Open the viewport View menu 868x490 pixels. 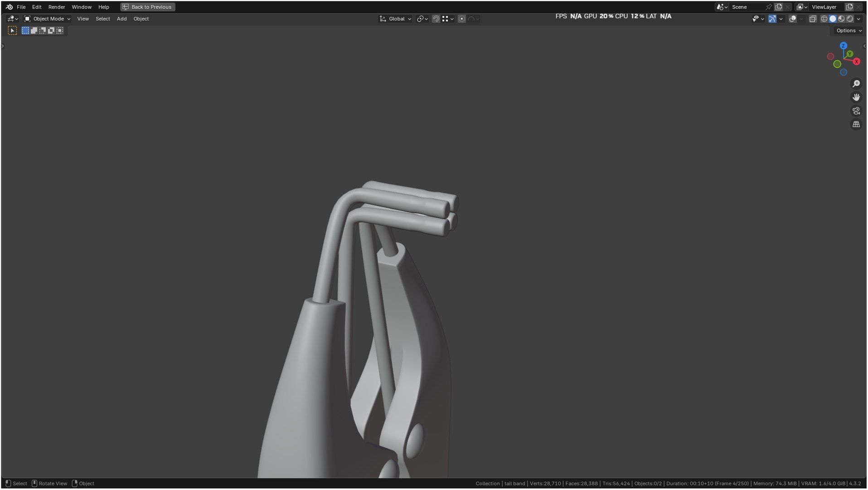83,19
